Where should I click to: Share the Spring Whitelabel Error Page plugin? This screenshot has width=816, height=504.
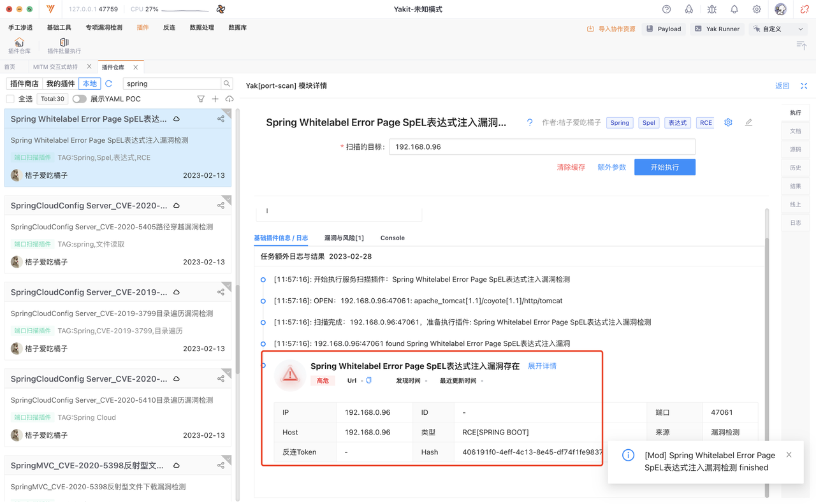tap(221, 119)
